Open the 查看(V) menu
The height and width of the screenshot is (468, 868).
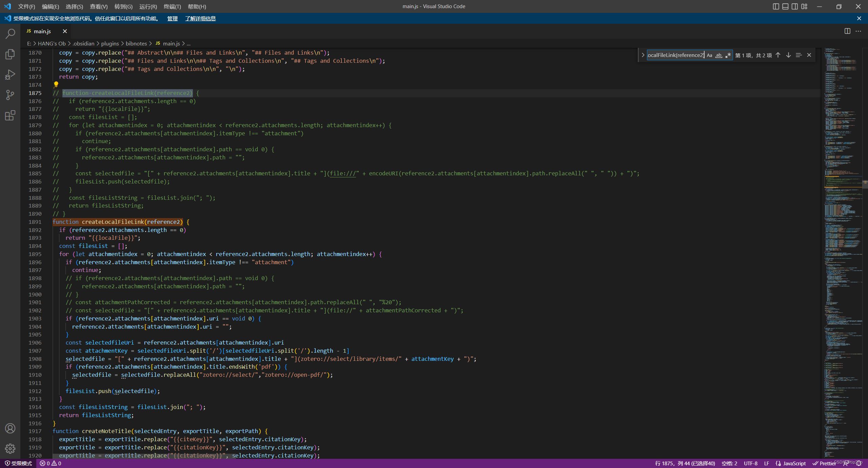[x=99, y=6]
